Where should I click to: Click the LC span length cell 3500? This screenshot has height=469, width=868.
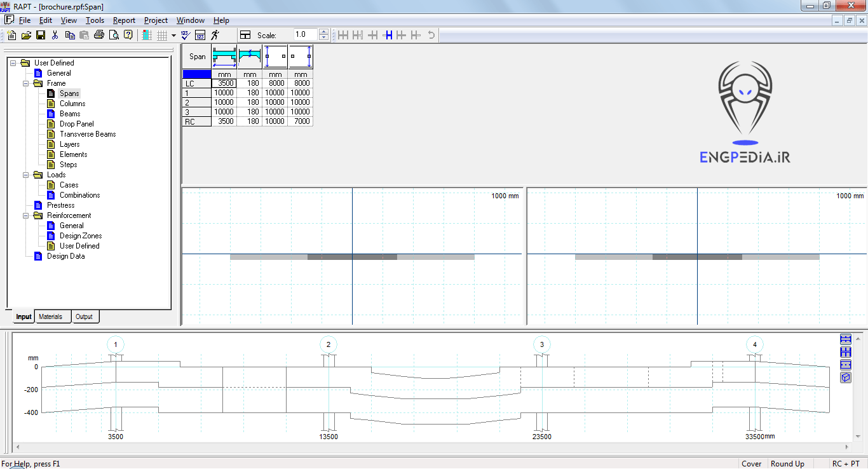(224, 83)
